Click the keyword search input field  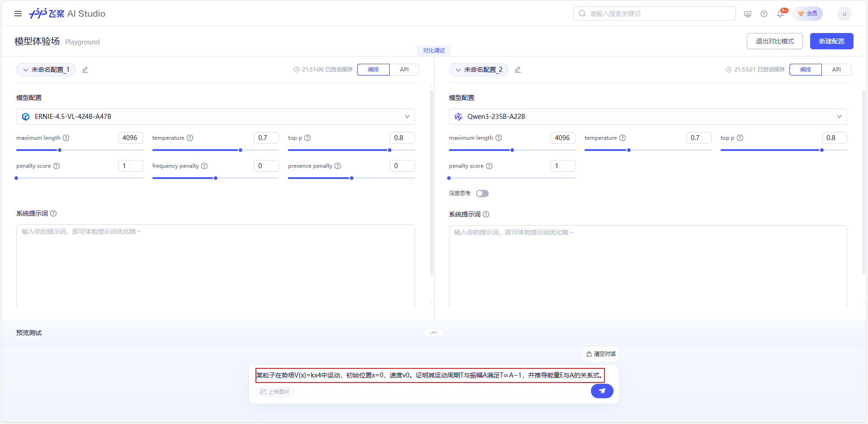click(x=654, y=14)
